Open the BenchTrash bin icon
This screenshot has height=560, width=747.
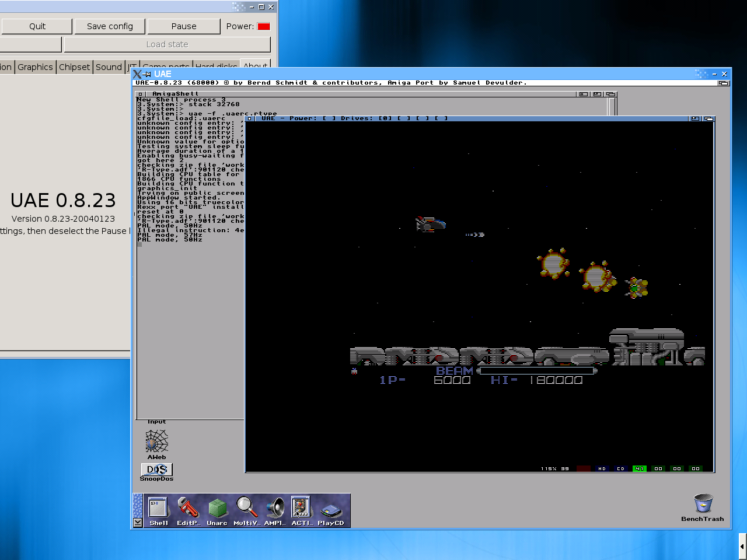(x=703, y=503)
